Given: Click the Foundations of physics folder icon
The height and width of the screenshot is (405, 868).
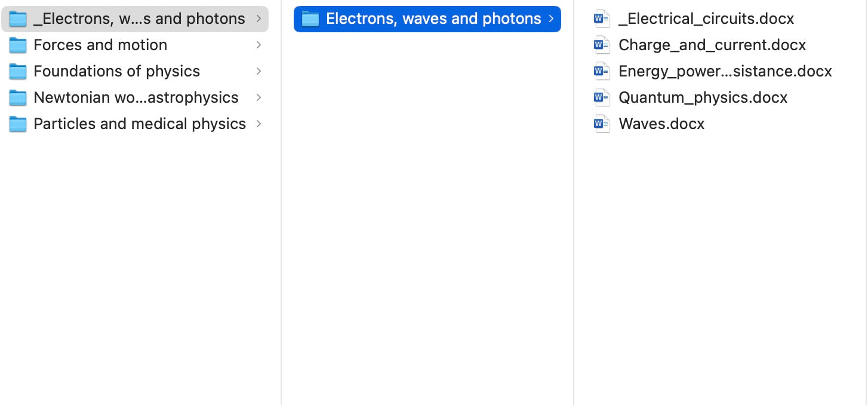Looking at the screenshot, I should point(18,72).
